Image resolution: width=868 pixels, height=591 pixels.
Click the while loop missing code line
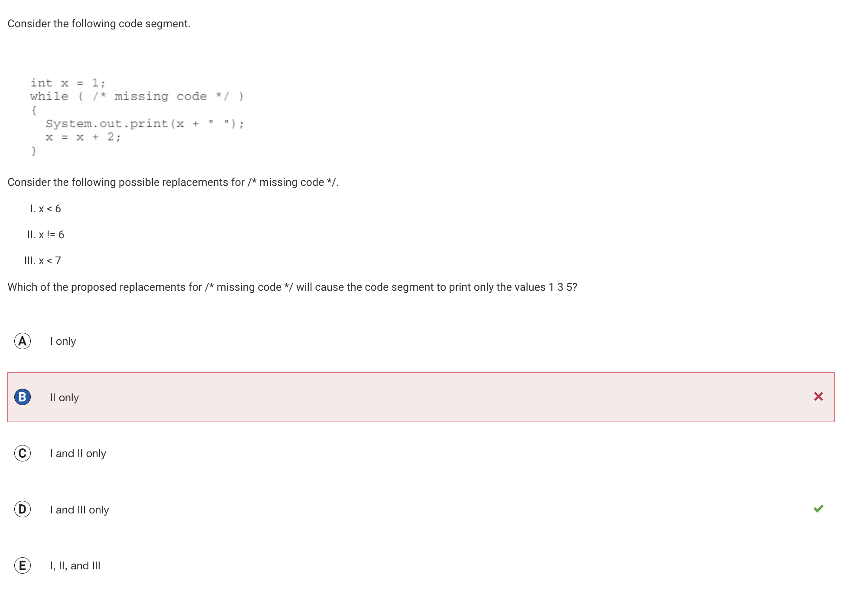[x=137, y=96]
